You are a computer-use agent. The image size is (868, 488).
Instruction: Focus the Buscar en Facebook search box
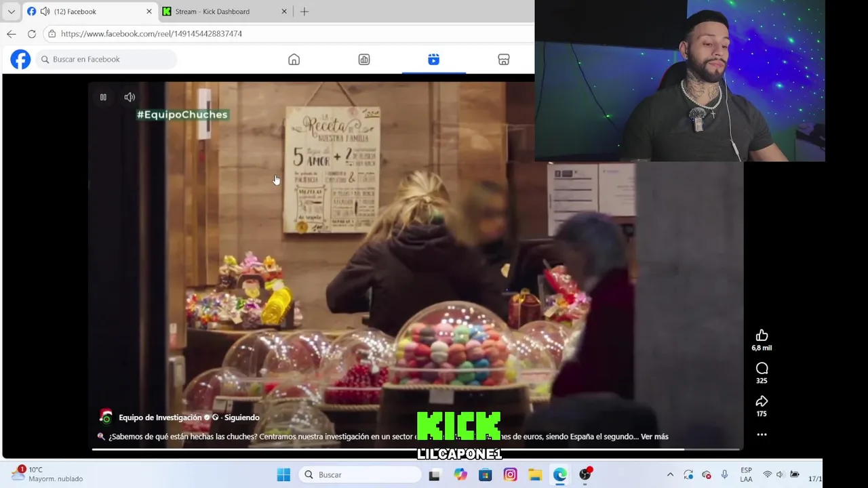(106, 60)
